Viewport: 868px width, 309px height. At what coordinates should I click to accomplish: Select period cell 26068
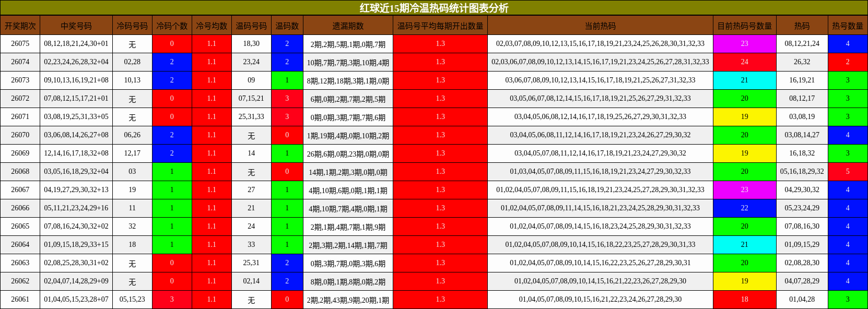[20, 172]
